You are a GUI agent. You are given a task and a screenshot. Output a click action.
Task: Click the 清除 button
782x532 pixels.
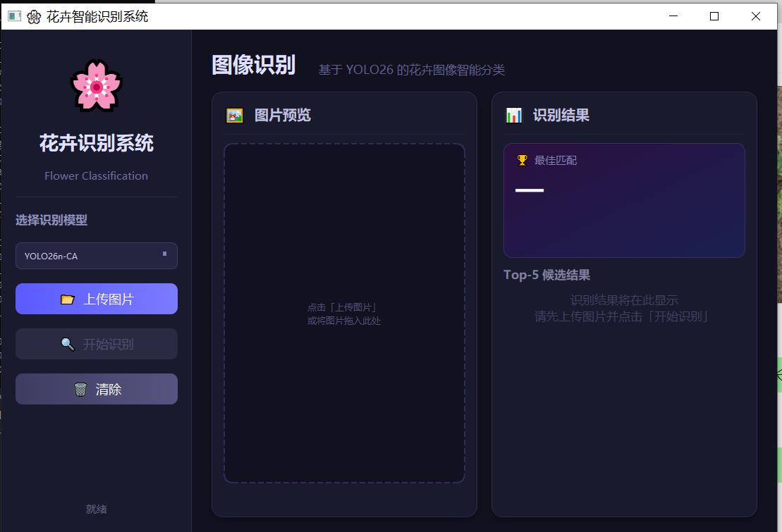pyautogui.click(x=96, y=388)
